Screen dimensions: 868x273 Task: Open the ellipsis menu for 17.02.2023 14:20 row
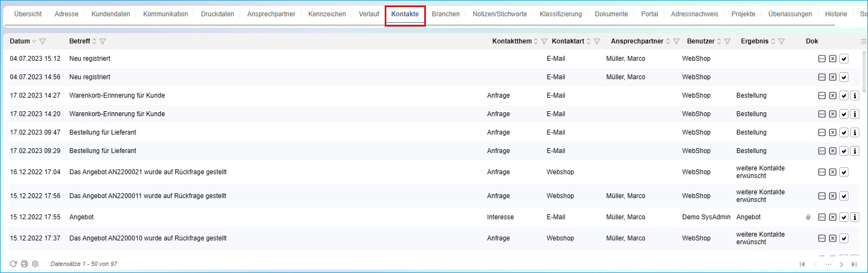coord(822,114)
